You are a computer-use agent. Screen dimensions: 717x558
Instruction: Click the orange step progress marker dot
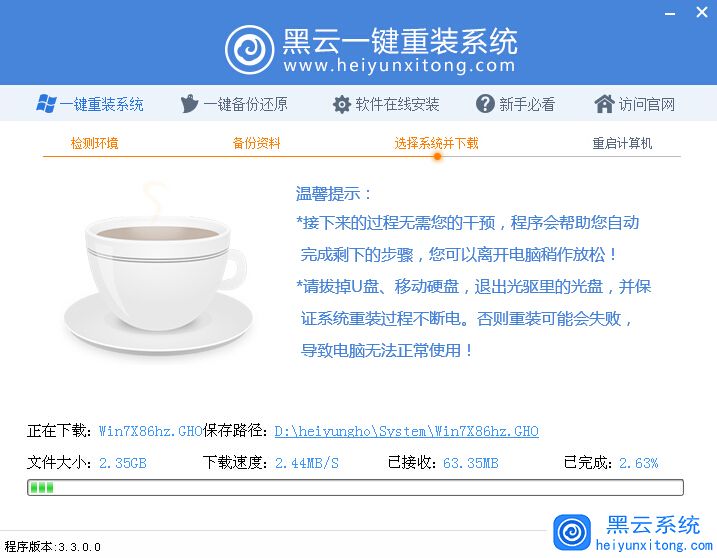coord(437,156)
